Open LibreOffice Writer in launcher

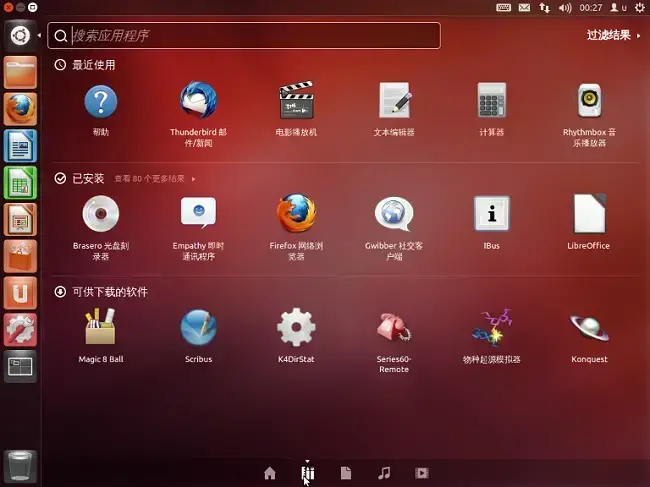coord(20,146)
